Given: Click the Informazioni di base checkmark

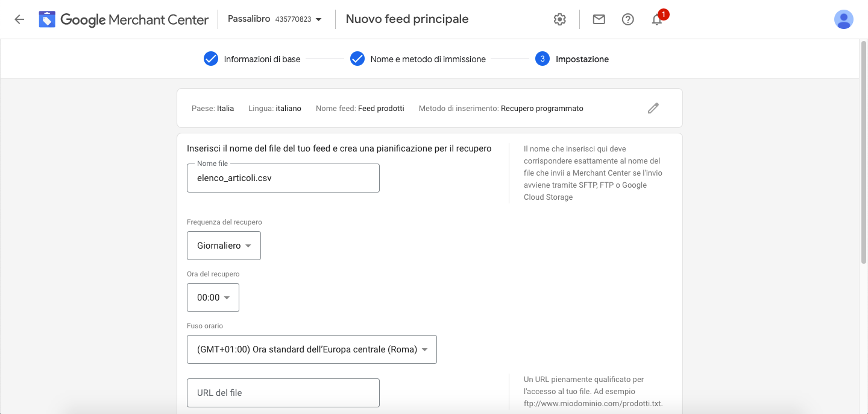Looking at the screenshot, I should coord(210,59).
